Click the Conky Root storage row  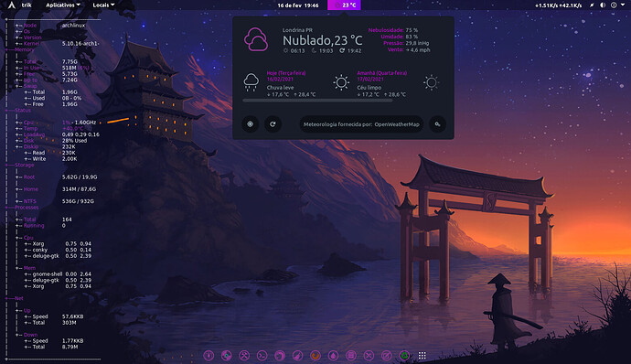pyautogui.click(x=56, y=177)
